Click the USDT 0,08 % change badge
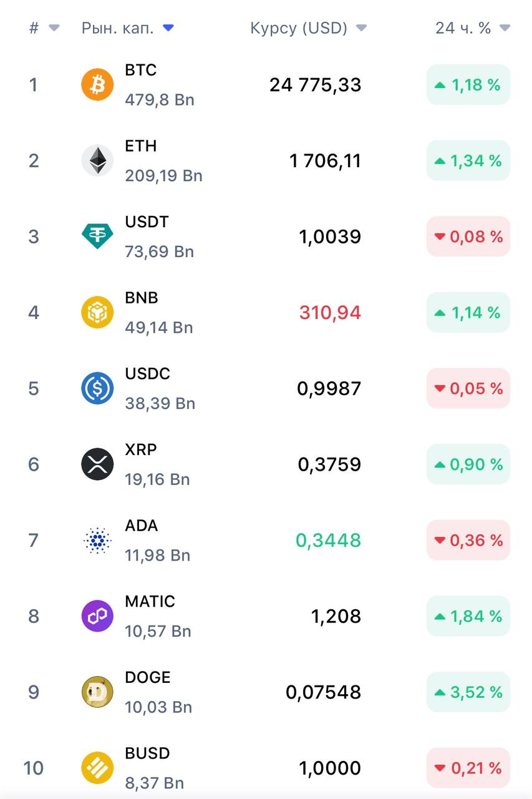532x799 pixels. [x=468, y=237]
